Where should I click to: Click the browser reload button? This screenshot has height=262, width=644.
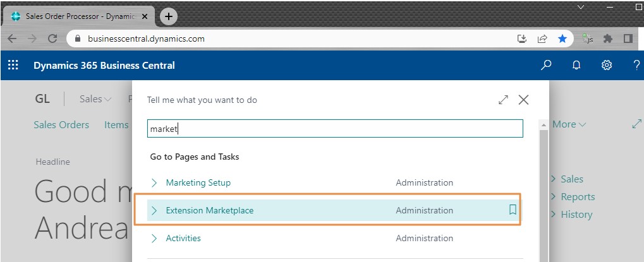tap(52, 39)
